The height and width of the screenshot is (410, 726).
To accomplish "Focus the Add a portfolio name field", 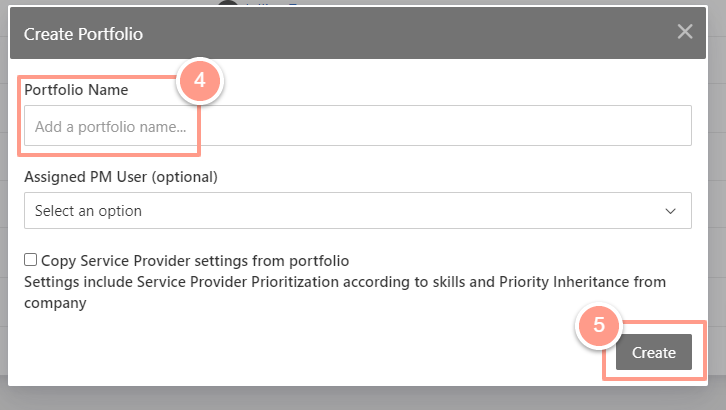I will 358,126.
